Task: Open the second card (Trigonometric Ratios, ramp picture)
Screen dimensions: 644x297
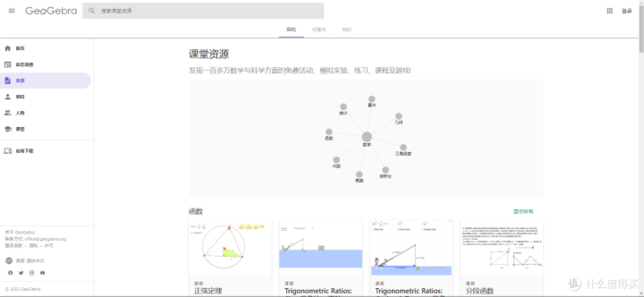Action: pyautogui.click(x=321, y=247)
